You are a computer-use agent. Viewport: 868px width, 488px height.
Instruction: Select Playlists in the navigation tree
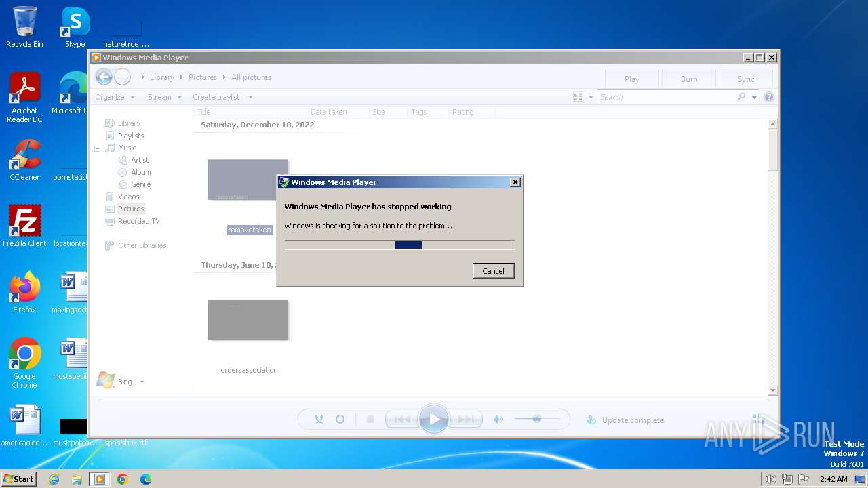pyautogui.click(x=131, y=136)
